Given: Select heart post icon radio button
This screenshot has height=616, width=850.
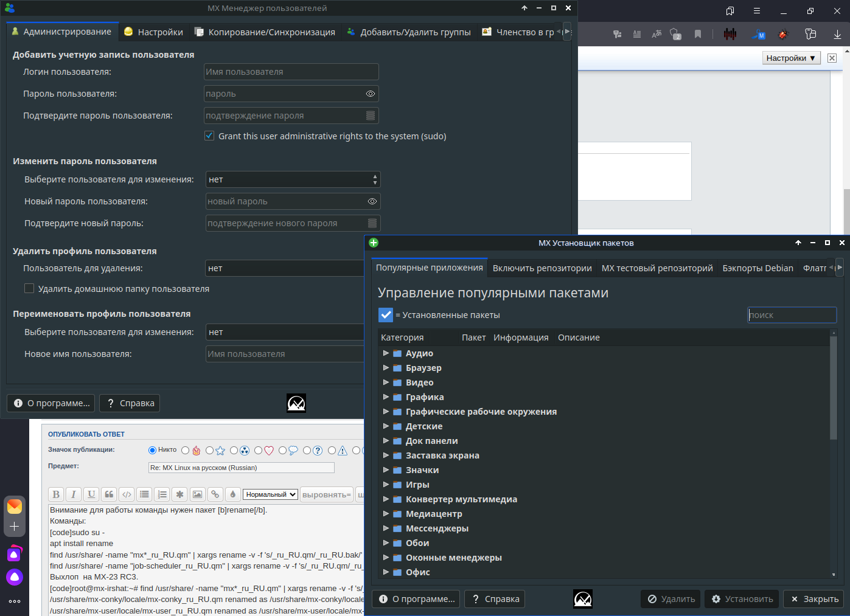Looking at the screenshot, I should [258, 451].
